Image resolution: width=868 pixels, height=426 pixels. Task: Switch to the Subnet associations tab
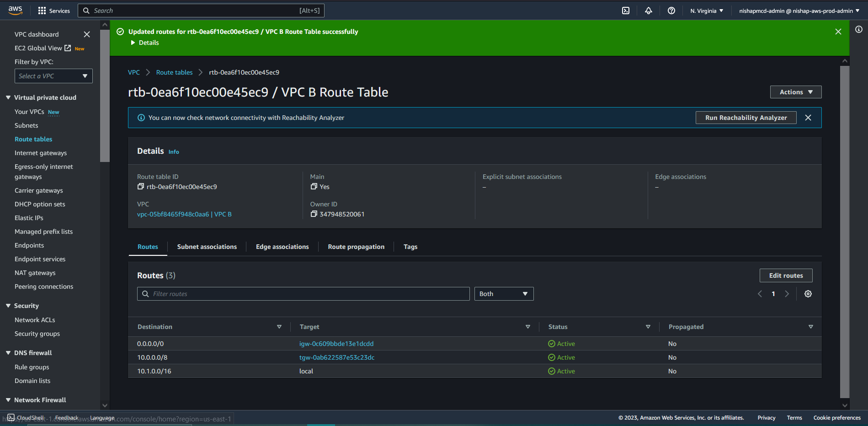(207, 247)
